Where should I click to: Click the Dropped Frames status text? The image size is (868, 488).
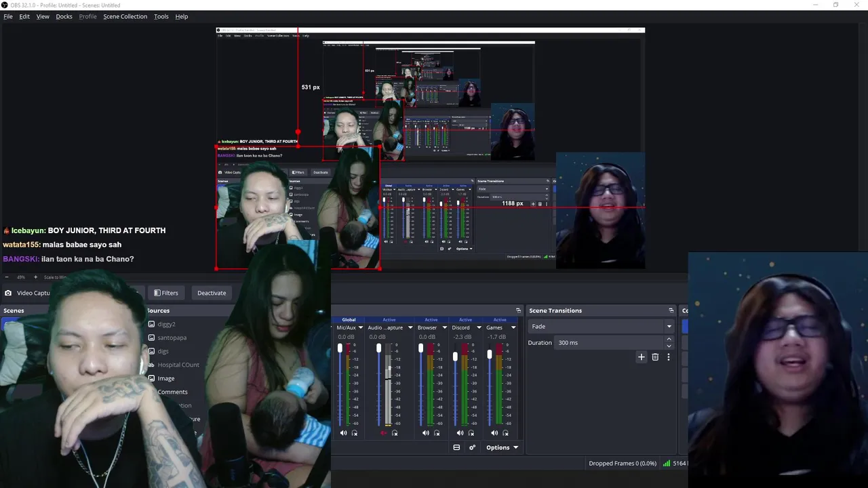coord(623,464)
